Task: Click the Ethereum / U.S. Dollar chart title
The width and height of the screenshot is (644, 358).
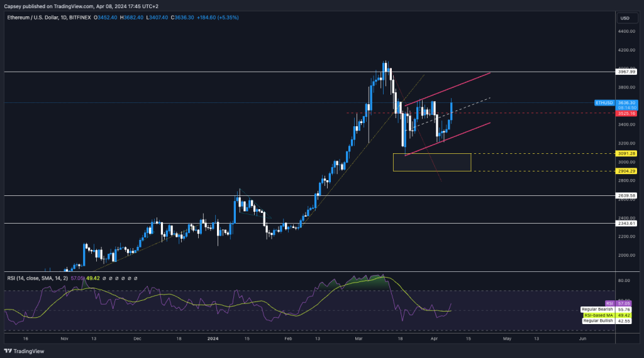Action: click(49, 18)
